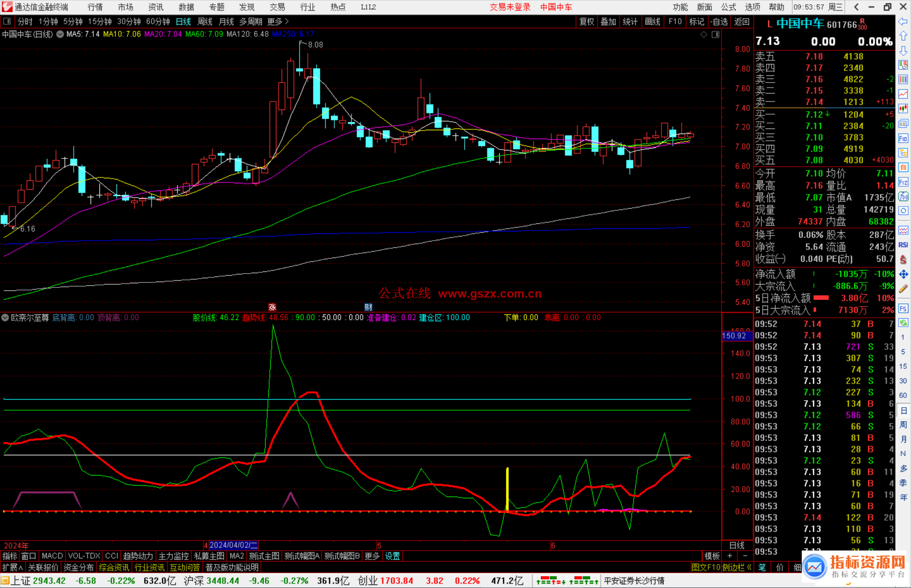Click the hierarchy tree sidebar icon
This screenshot has height=588, width=911.
pos(903,153)
